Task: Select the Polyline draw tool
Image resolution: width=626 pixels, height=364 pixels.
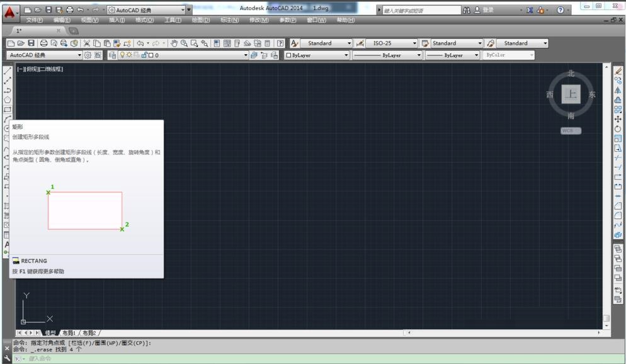Action: tap(8, 91)
